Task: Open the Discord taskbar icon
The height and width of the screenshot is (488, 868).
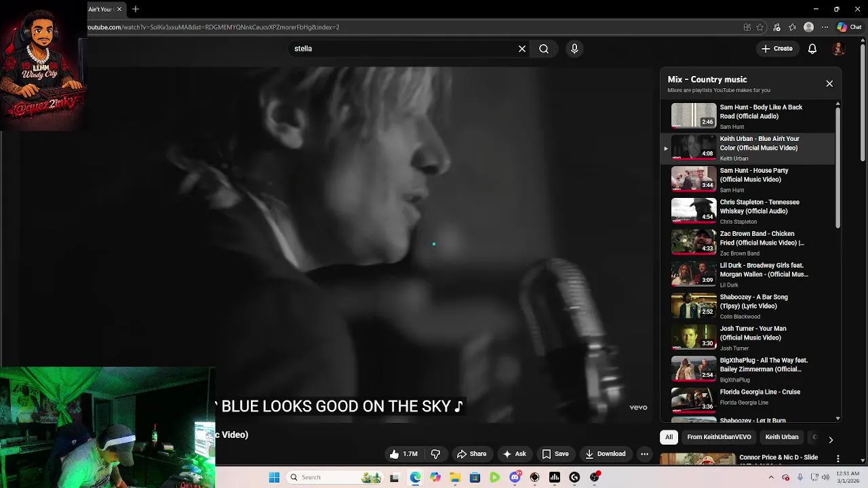Action: [515, 477]
